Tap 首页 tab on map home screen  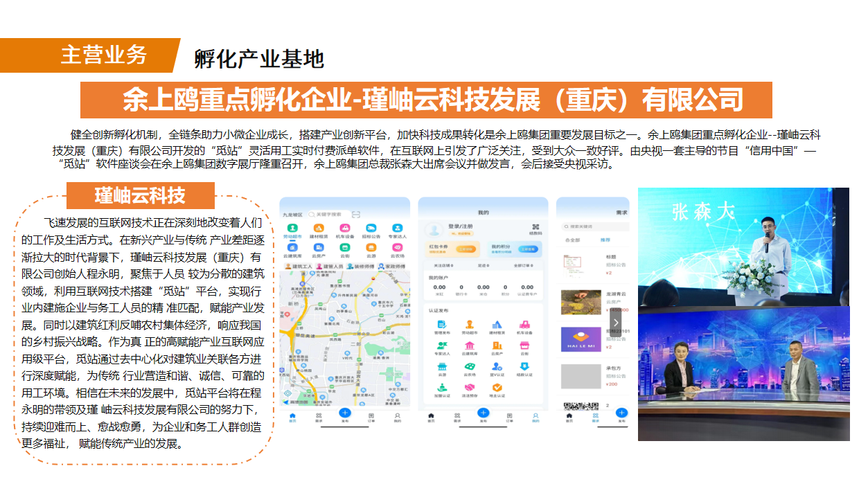click(292, 418)
